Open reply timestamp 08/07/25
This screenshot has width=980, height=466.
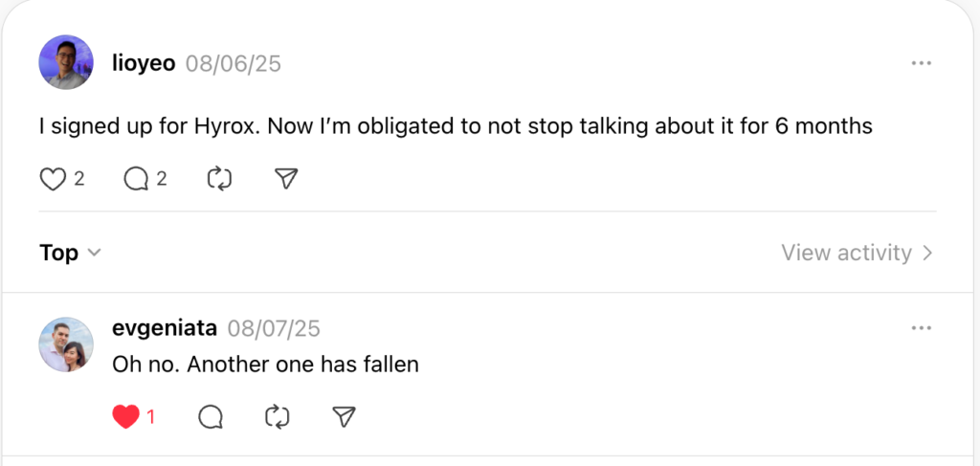pyautogui.click(x=274, y=328)
